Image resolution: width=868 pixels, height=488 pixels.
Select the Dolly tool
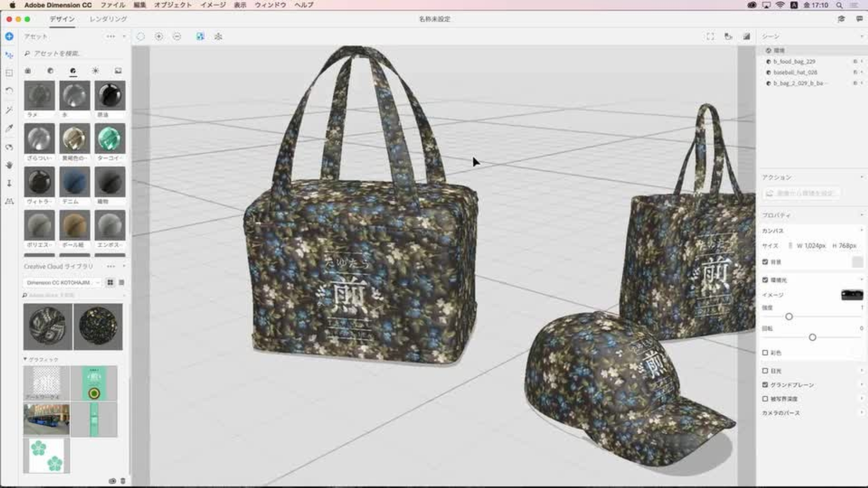[9, 183]
